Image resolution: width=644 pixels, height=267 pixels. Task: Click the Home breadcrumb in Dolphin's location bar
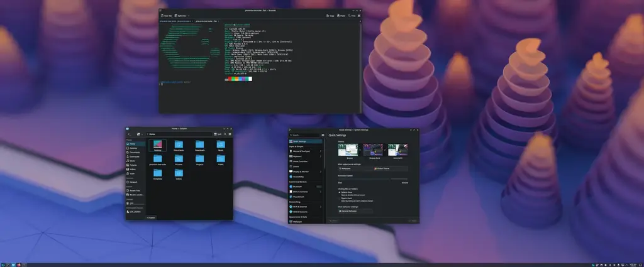(x=152, y=134)
